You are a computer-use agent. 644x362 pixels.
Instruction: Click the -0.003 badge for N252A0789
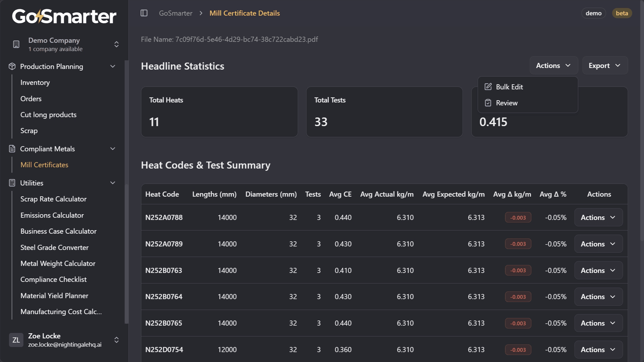pyautogui.click(x=518, y=244)
